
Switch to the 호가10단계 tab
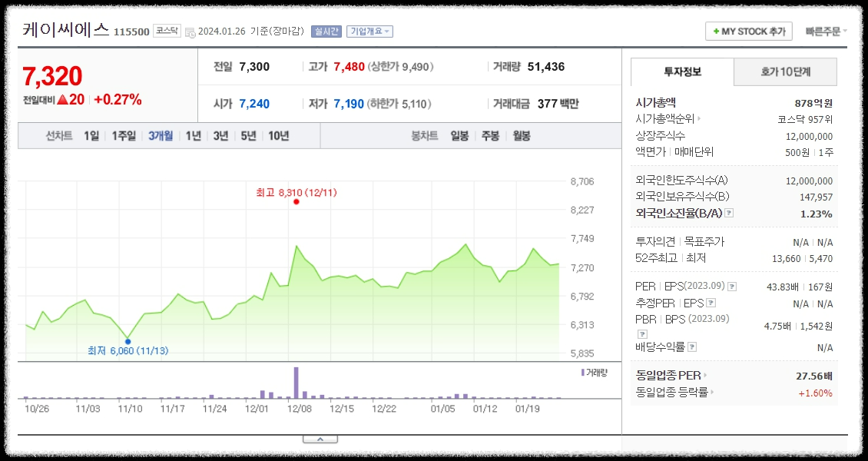(x=785, y=71)
